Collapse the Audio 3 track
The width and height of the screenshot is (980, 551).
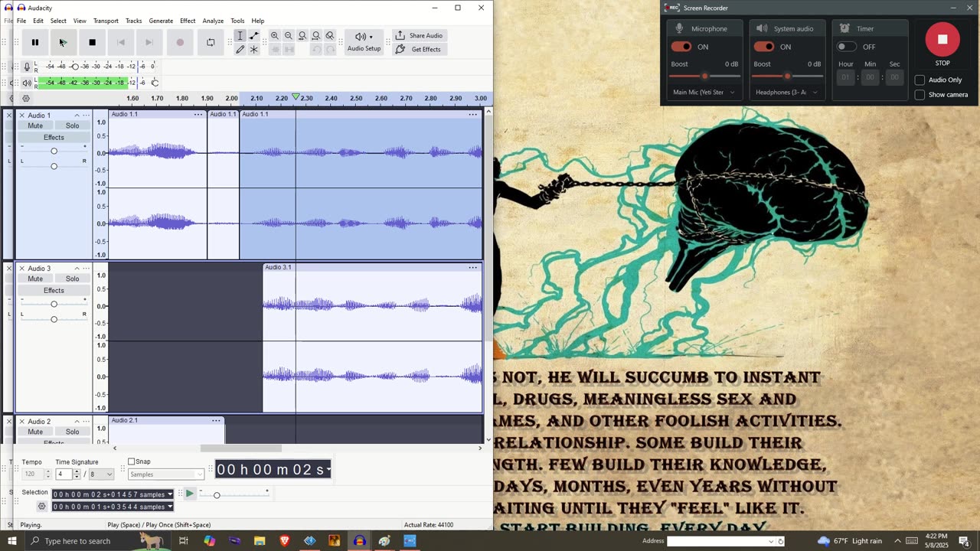pyautogui.click(x=77, y=269)
